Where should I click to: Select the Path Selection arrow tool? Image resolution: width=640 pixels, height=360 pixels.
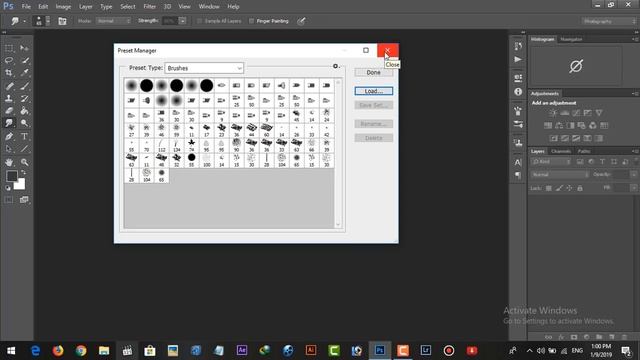click(9, 149)
